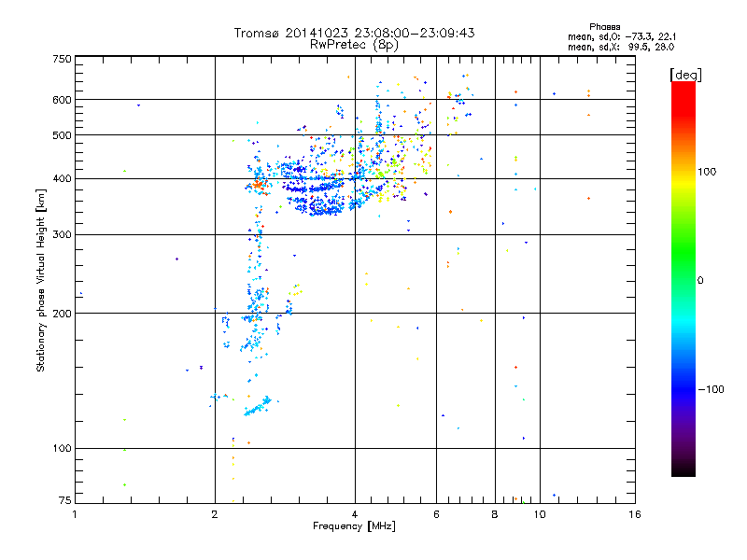Click the x-axis tick label '1'
Viewport: 747px width, 560px height.
coord(75,514)
